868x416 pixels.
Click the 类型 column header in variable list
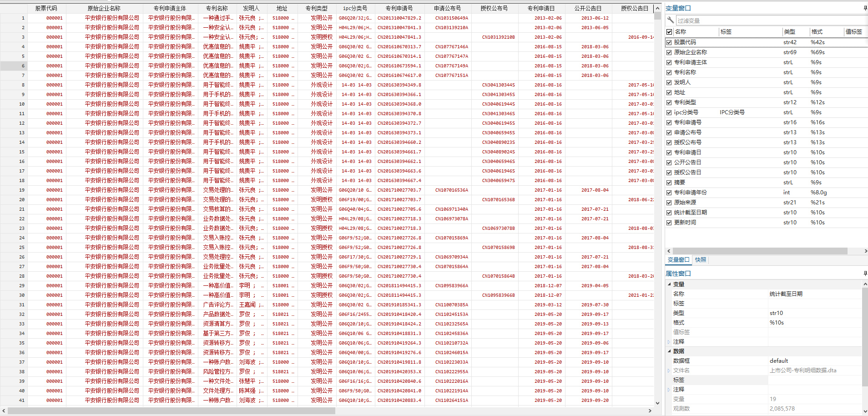point(789,32)
